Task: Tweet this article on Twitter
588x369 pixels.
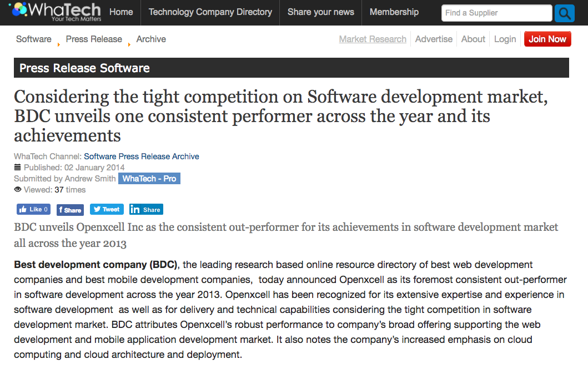Action: [x=106, y=209]
